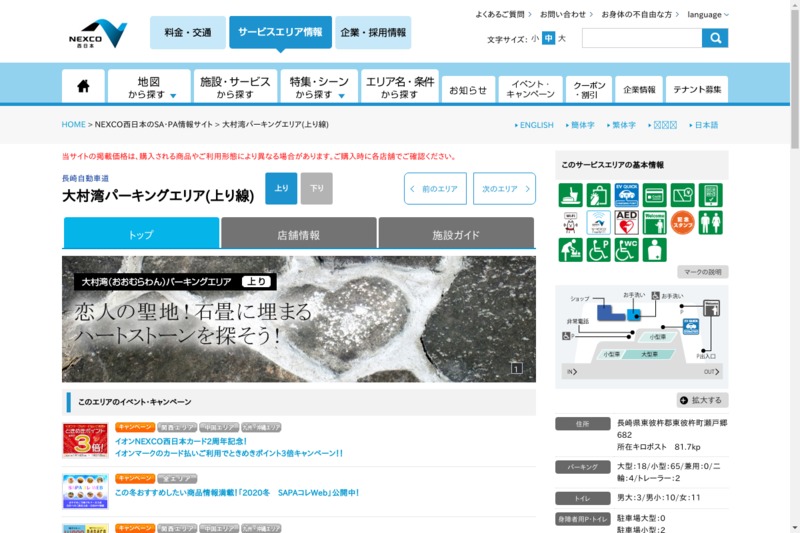Select the 上り direction toggle
This screenshot has height=533, width=800.
pyautogui.click(x=281, y=188)
